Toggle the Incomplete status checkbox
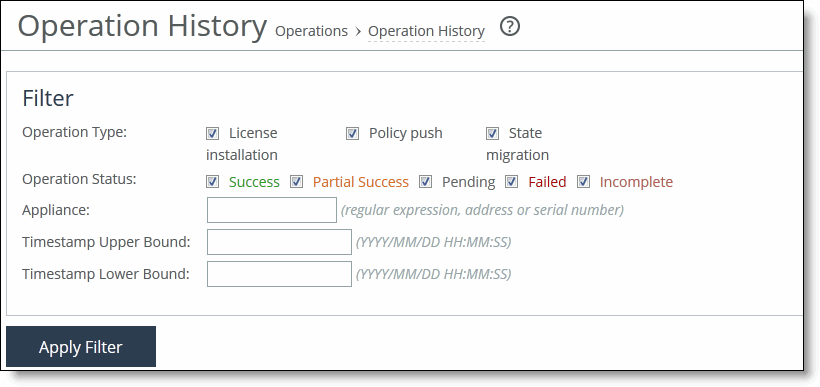820x387 pixels. coord(584,182)
